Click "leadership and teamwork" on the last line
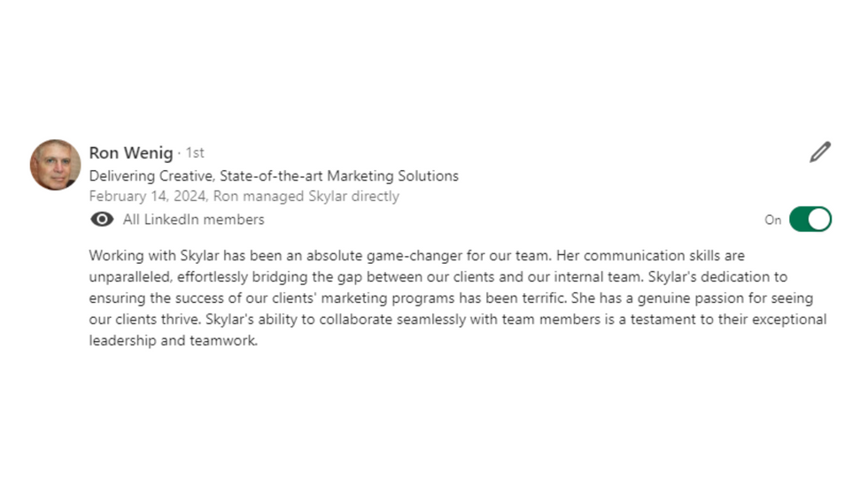868x488 pixels. coord(174,341)
